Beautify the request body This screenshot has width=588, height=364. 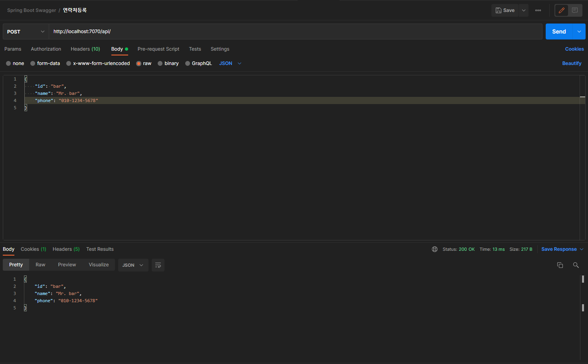pyautogui.click(x=572, y=63)
